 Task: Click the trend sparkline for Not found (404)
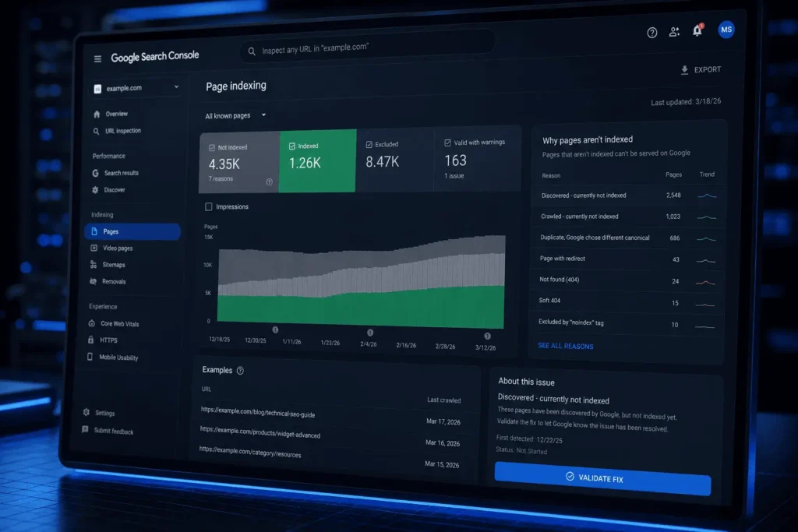705,282
